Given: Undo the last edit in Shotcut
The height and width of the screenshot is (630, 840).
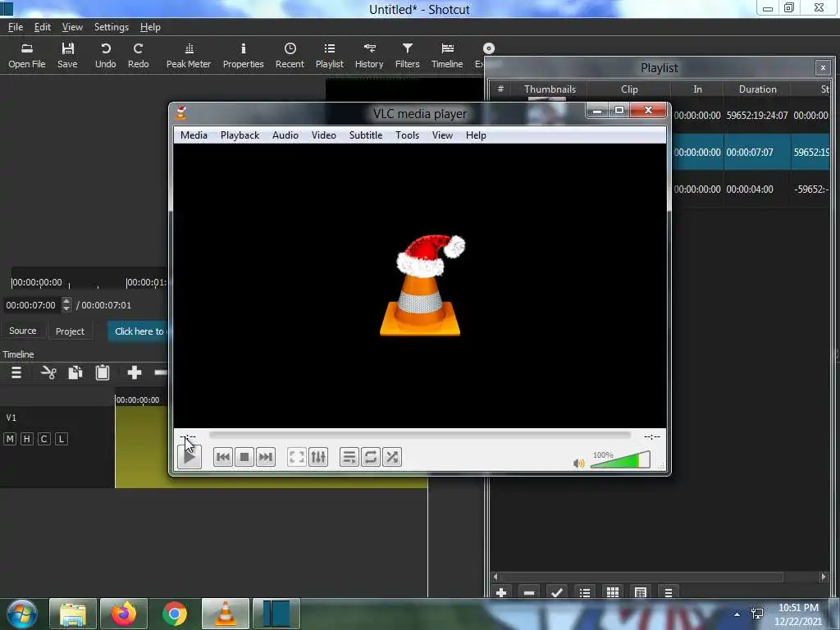Looking at the screenshot, I should click(106, 56).
